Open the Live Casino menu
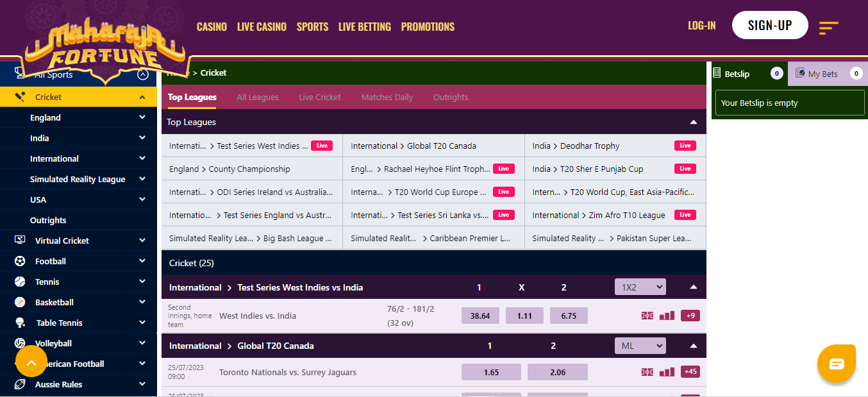This screenshot has width=868, height=397. click(x=262, y=26)
